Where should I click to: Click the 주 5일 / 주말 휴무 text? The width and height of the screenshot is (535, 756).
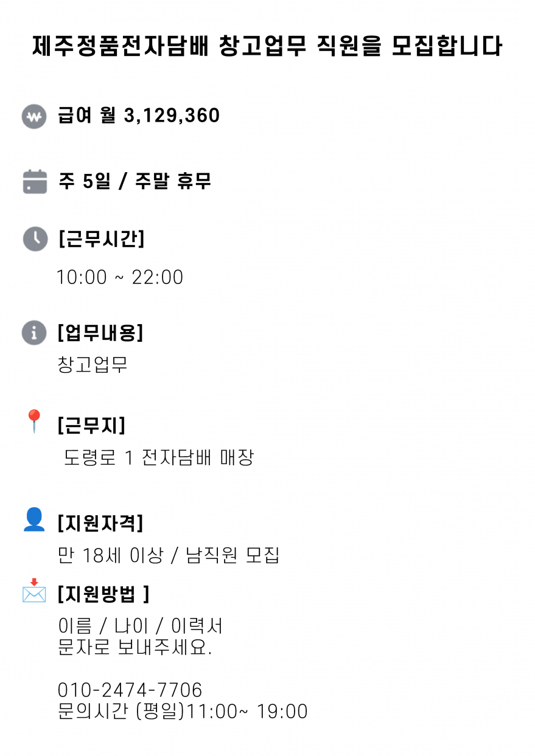tap(135, 181)
